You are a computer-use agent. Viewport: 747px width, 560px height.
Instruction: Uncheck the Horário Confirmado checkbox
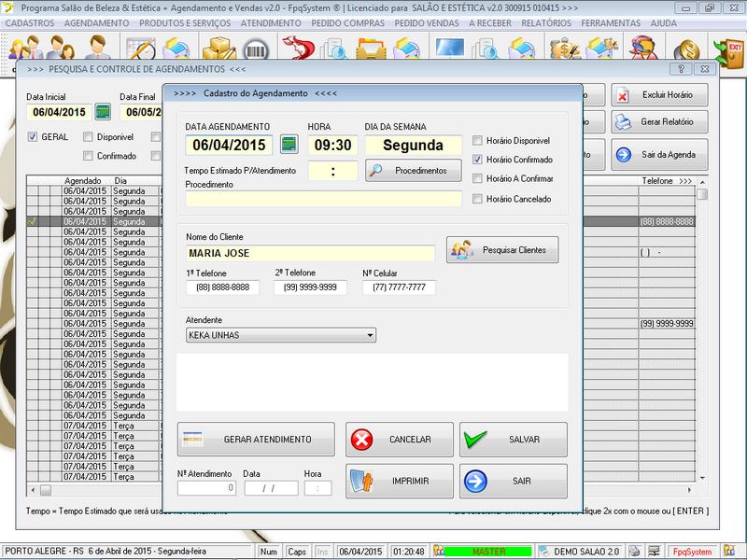478,160
